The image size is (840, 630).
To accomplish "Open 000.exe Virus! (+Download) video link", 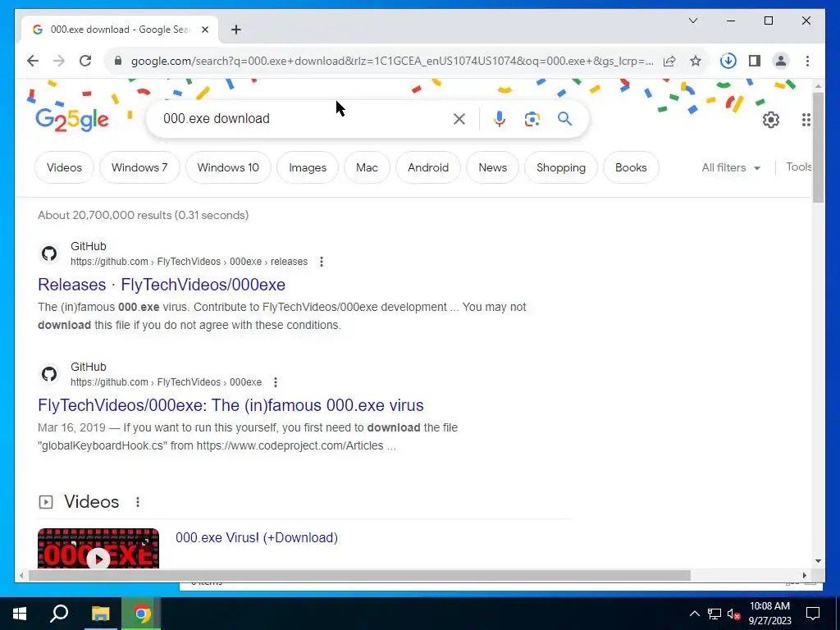I will pyautogui.click(x=257, y=538).
